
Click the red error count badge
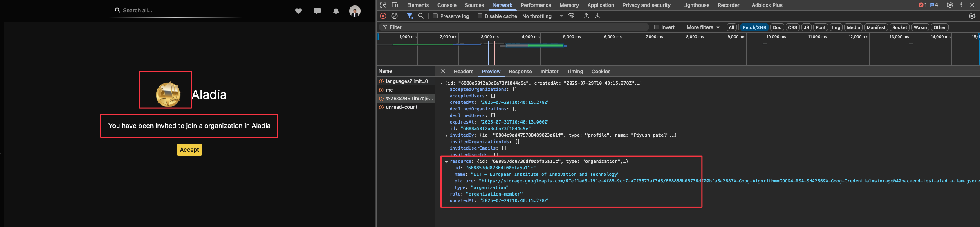[923, 5]
